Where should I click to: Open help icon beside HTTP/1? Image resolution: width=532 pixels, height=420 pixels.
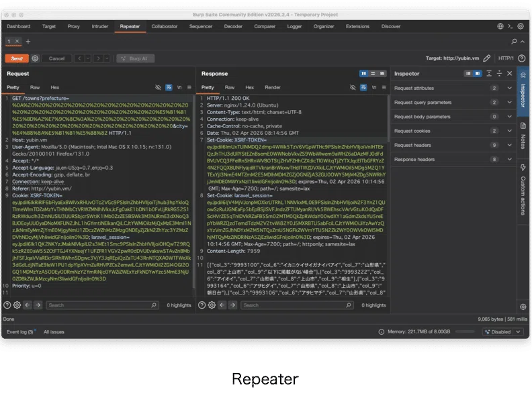(522, 58)
